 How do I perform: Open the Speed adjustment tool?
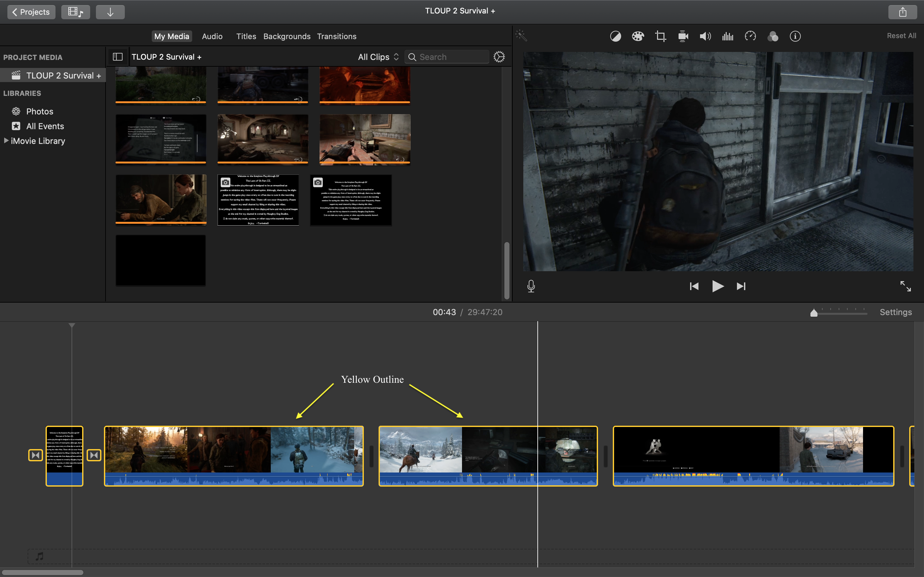pyautogui.click(x=750, y=36)
